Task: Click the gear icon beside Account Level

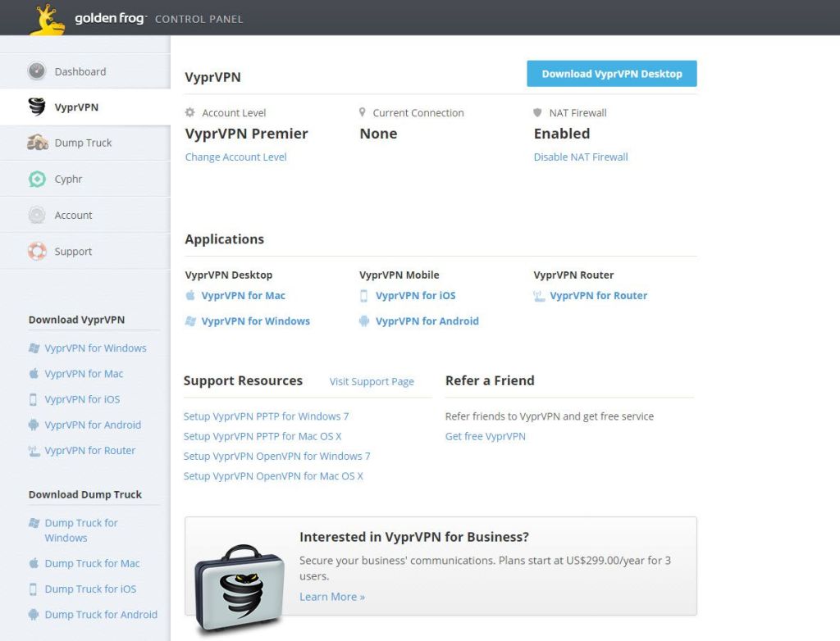Action: coord(189,112)
